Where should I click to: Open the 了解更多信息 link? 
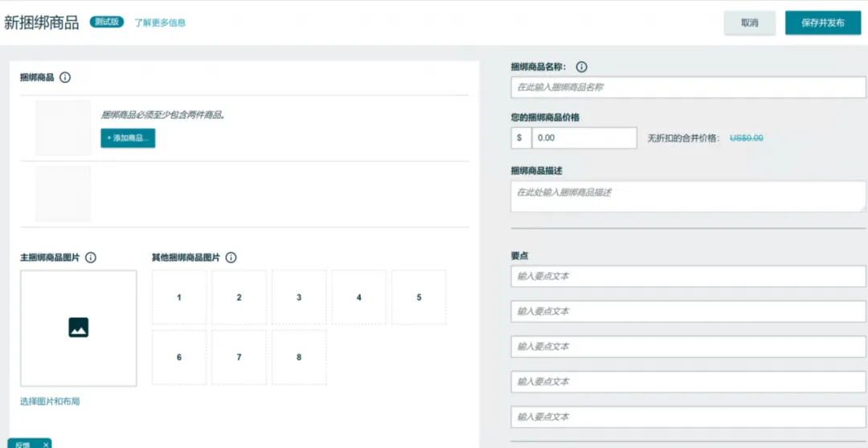[x=160, y=23]
